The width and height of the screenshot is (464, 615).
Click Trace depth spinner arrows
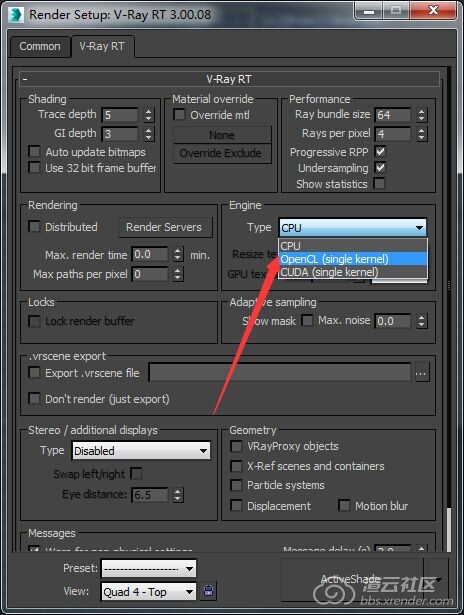coord(148,115)
